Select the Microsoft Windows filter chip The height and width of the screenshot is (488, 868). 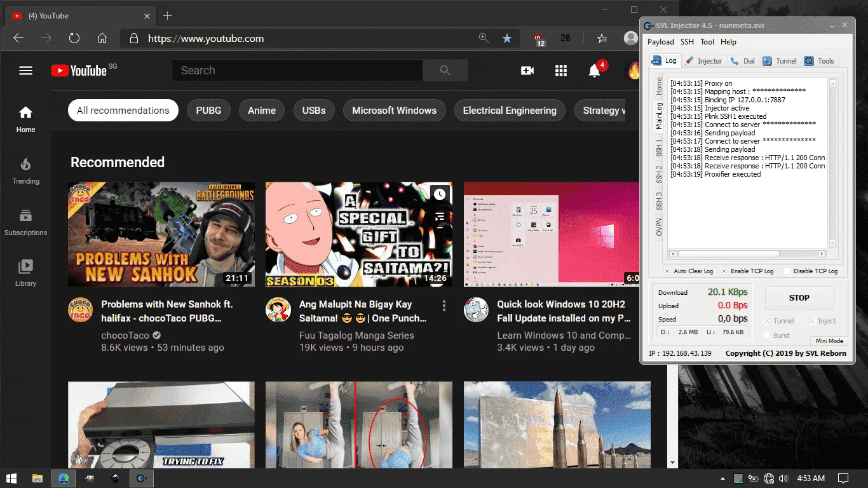394,111
